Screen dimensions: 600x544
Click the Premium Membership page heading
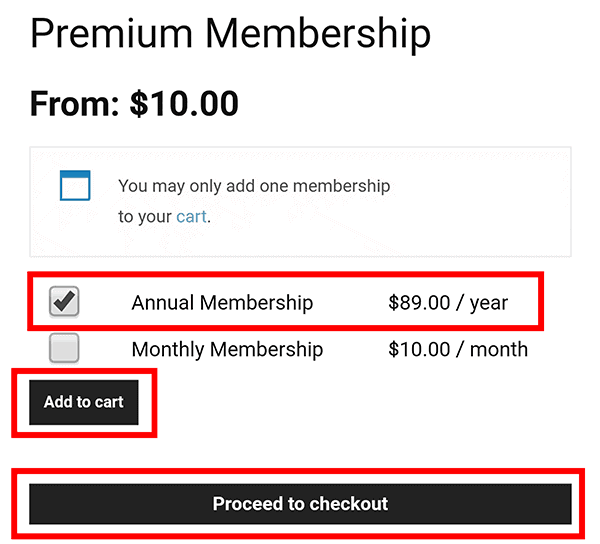click(x=230, y=34)
